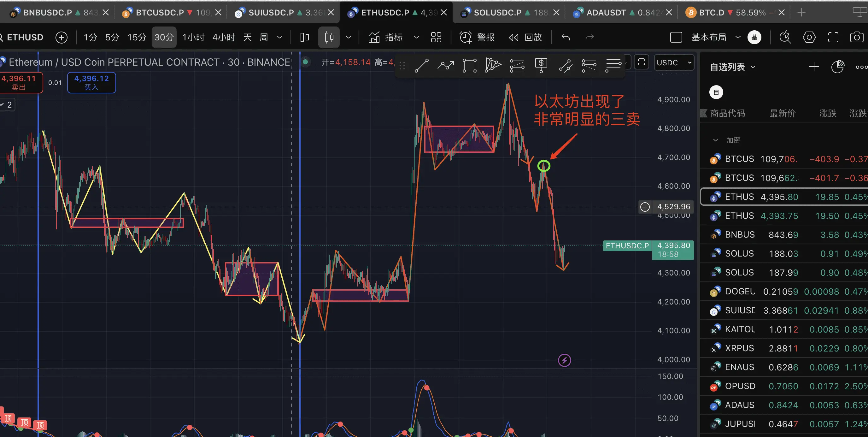Select the parallel channel lines tool

pos(589,65)
